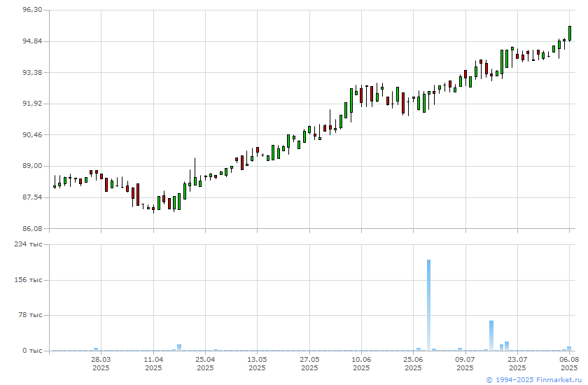
Task: Click the 91,92 price axis label
Action: pyautogui.click(x=32, y=104)
